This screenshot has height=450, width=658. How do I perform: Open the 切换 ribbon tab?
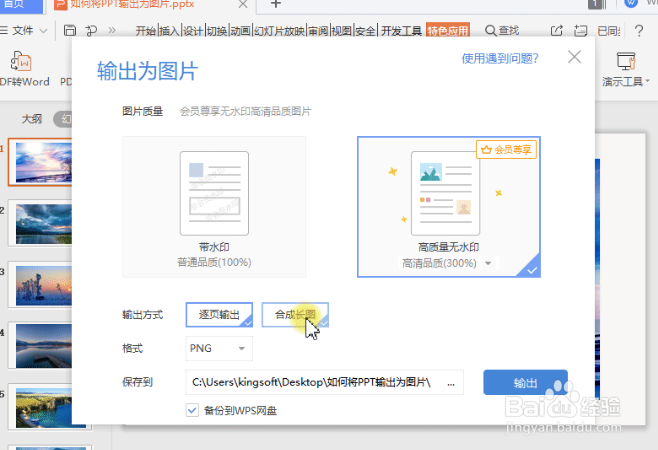coord(217,31)
